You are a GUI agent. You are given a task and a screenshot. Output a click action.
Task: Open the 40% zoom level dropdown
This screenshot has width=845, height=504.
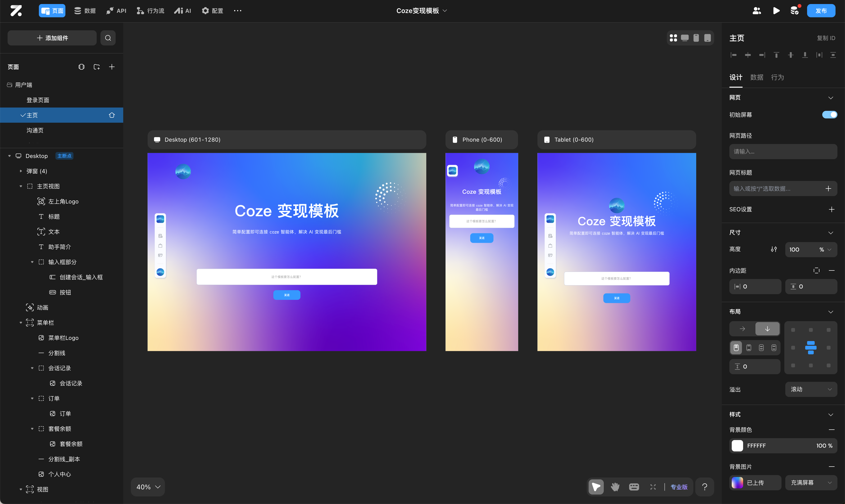[148, 487]
